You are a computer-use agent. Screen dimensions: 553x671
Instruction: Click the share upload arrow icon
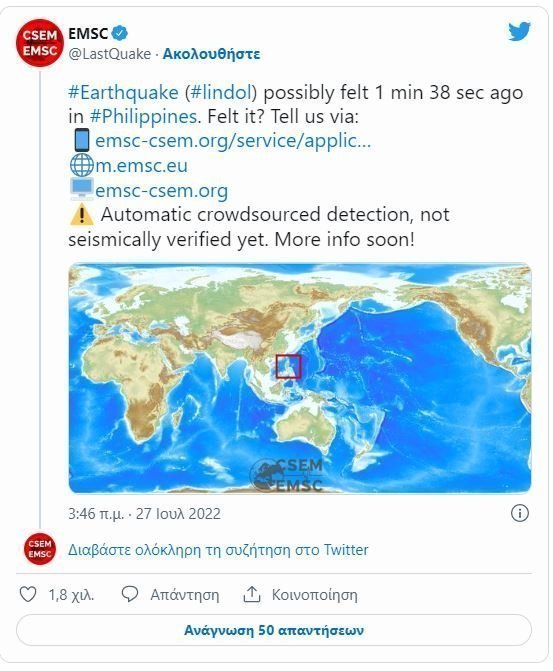(252, 594)
